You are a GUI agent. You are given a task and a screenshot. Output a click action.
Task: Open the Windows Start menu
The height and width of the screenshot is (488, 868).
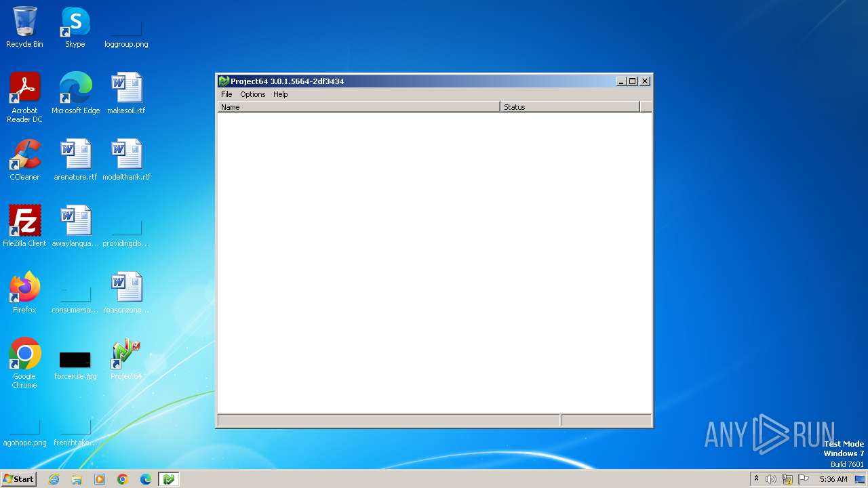pyautogui.click(x=18, y=479)
